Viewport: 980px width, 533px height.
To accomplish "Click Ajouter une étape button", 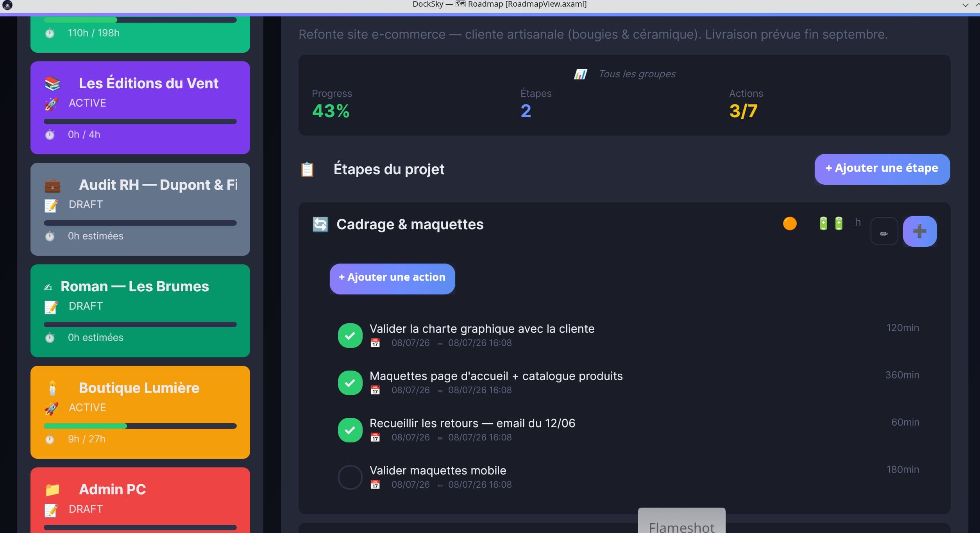I will point(882,169).
